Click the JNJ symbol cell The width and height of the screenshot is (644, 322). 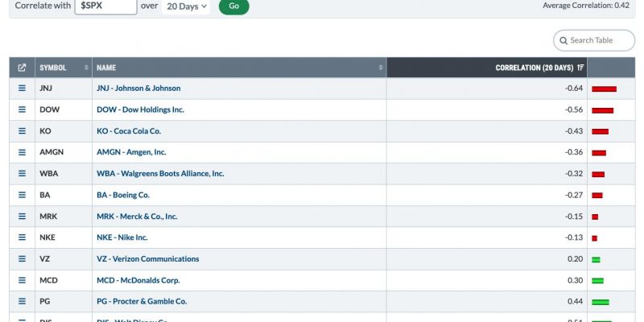point(64,89)
